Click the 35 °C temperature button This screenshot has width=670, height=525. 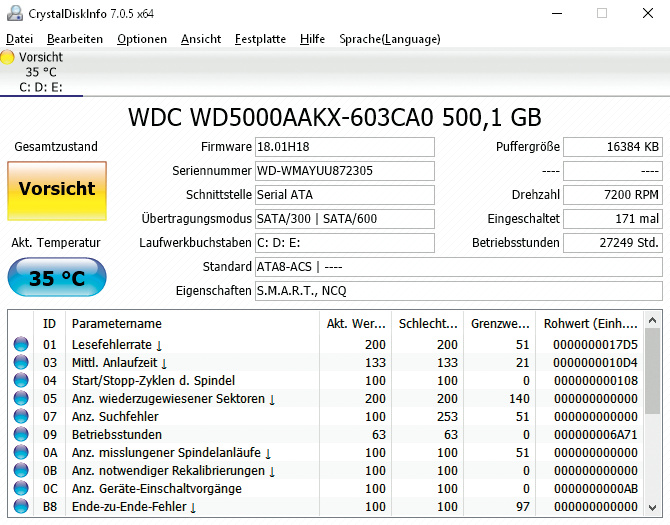pos(57,277)
